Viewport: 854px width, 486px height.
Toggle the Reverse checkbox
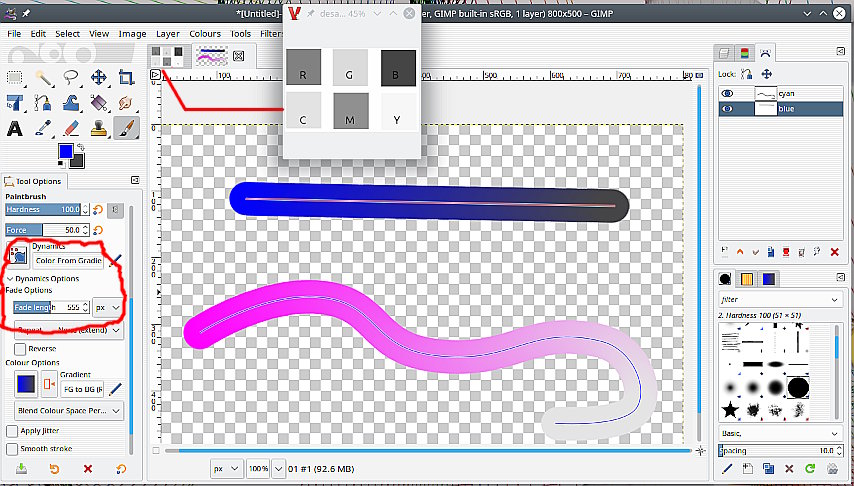(20, 349)
